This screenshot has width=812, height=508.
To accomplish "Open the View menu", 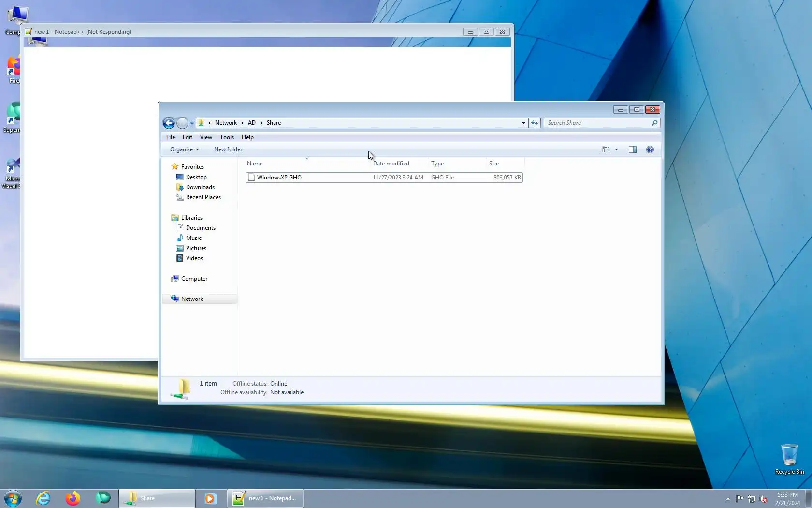I will tap(206, 137).
